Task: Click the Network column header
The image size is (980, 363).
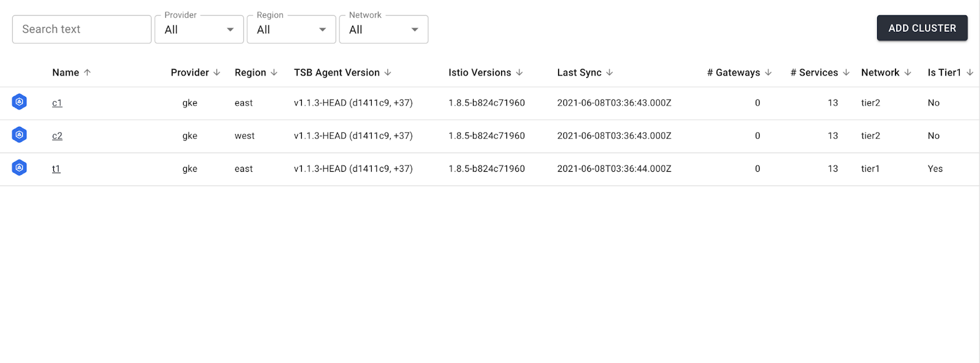Action: click(880, 72)
